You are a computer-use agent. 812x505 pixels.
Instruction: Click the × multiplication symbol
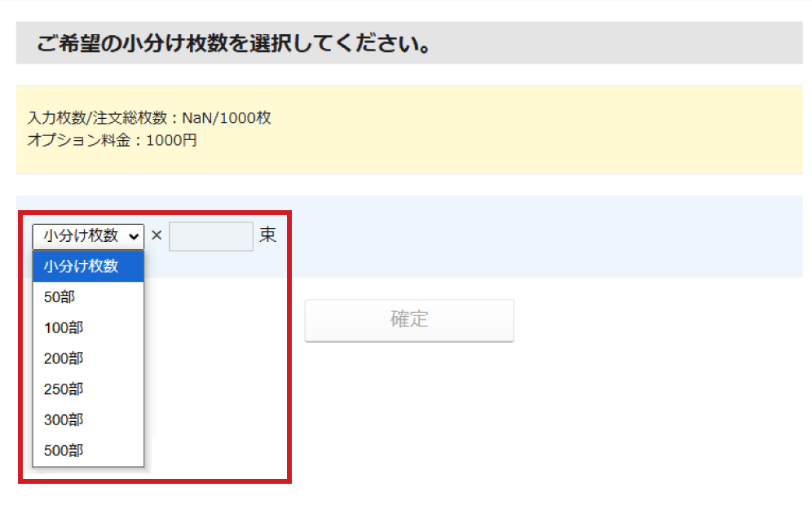point(157,236)
